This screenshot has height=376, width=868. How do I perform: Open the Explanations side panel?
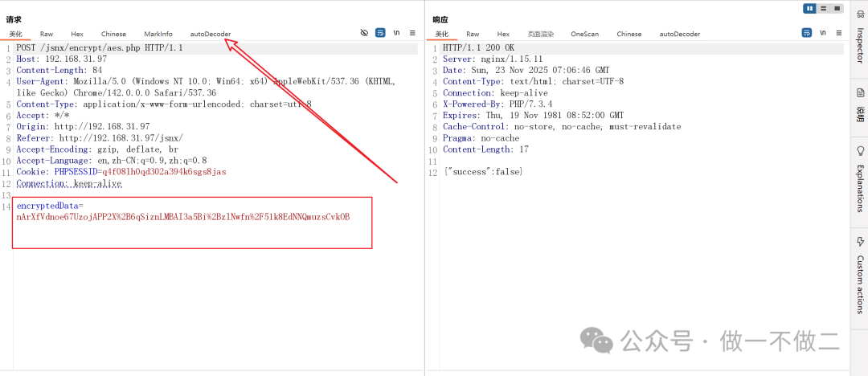click(860, 178)
